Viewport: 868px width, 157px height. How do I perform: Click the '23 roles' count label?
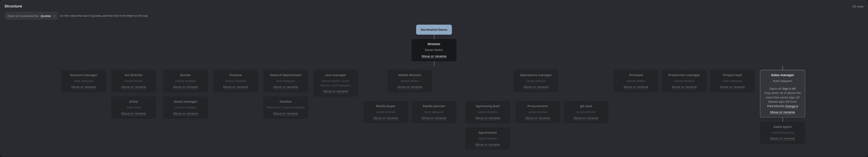click(x=858, y=6)
